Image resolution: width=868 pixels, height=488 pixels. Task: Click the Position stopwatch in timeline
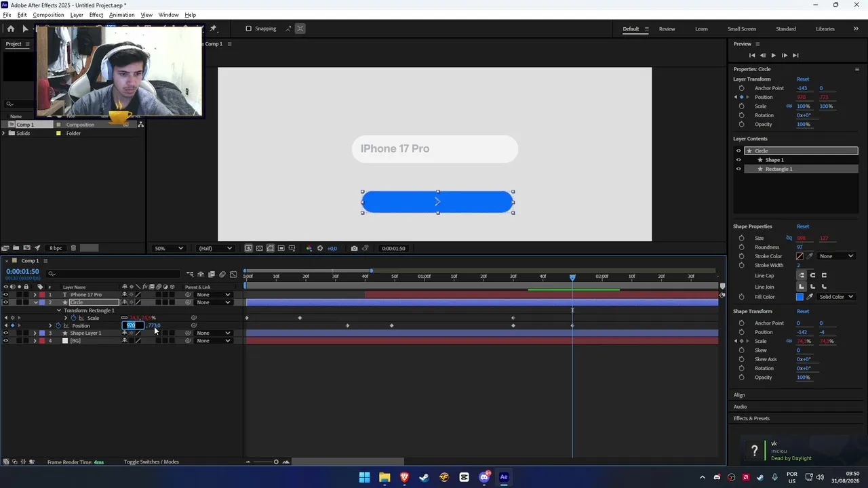[58, 326]
